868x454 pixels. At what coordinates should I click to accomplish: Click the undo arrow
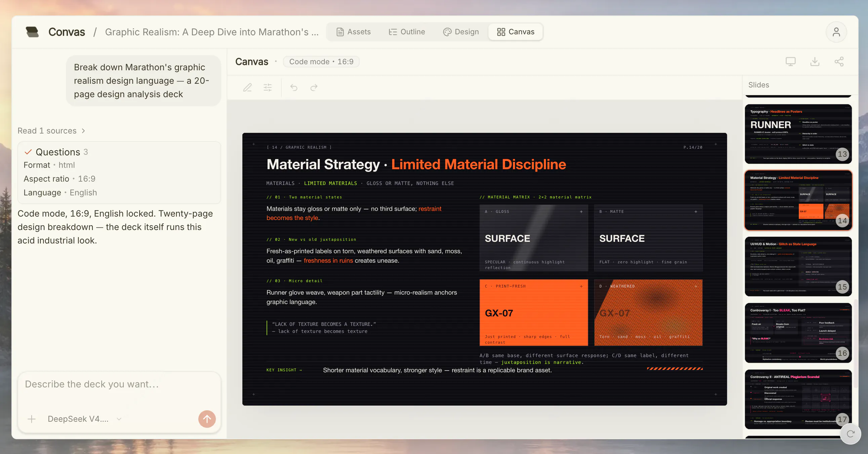point(294,88)
